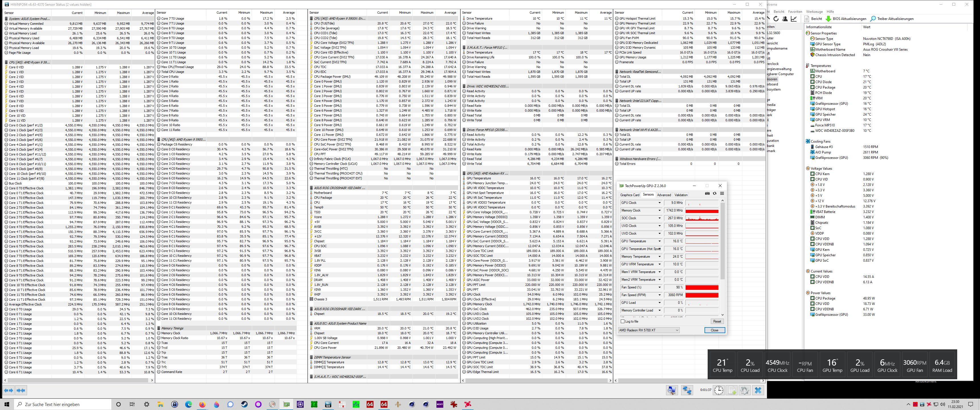Click GPU-Z sensors vertical scrollbar thumb
The width and height of the screenshot is (980, 410).
pos(722,241)
